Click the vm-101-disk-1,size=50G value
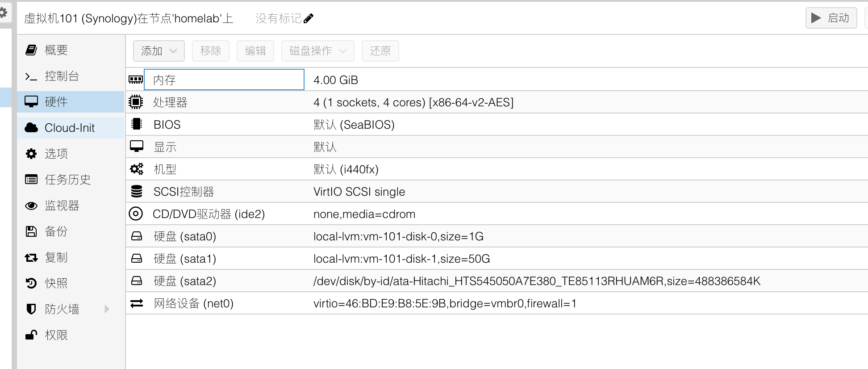 point(402,259)
